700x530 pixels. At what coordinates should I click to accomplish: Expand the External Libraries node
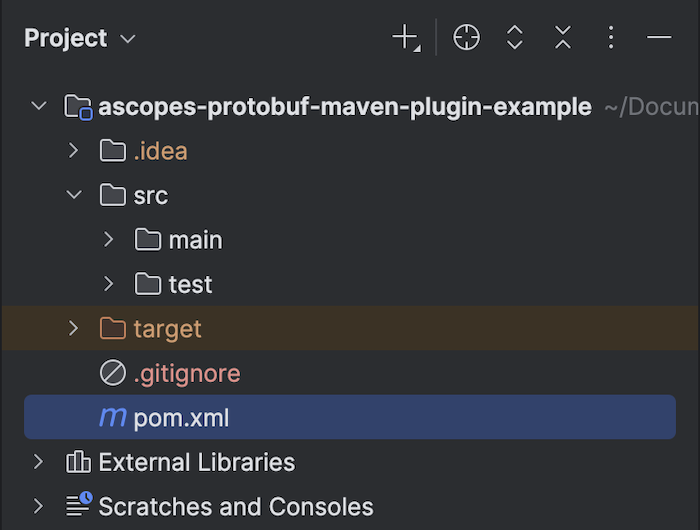tap(39, 462)
